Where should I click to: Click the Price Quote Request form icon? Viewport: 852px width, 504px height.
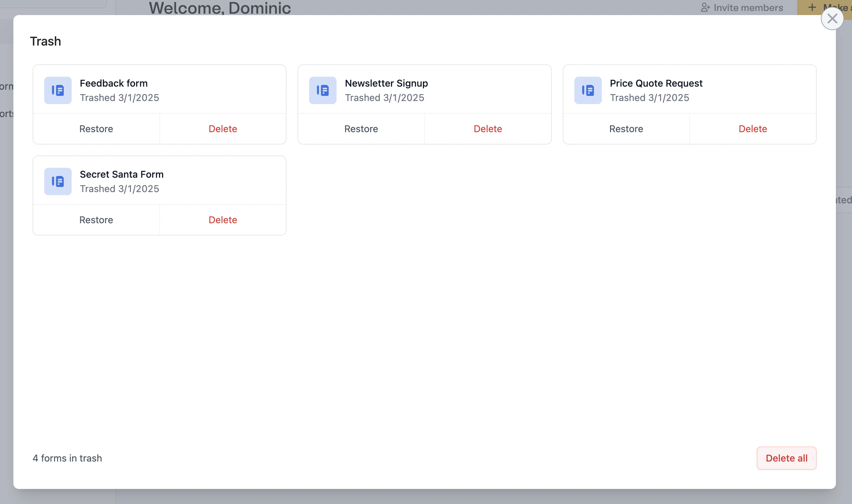588,90
